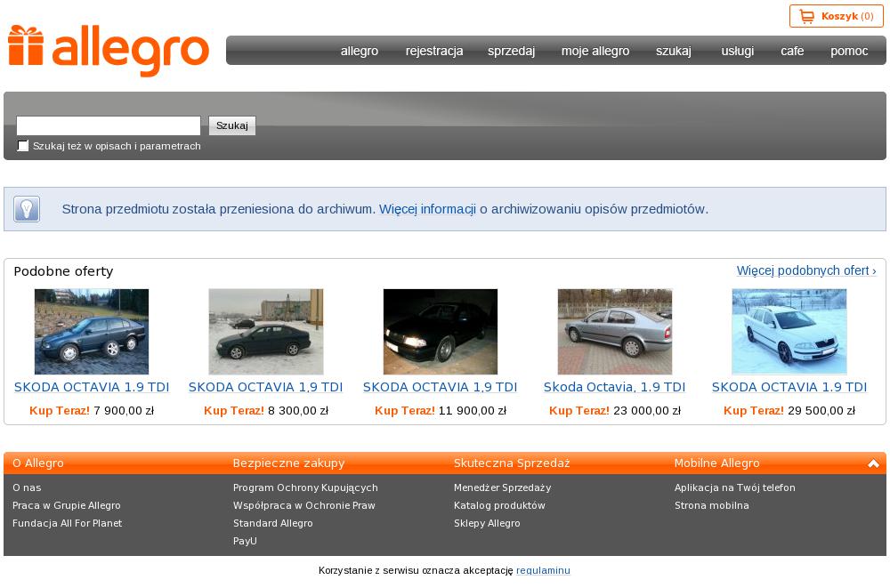The image size is (890, 588).
Task: Open thumbnail of 29 500,00 zł Skoda
Action: [x=789, y=332]
